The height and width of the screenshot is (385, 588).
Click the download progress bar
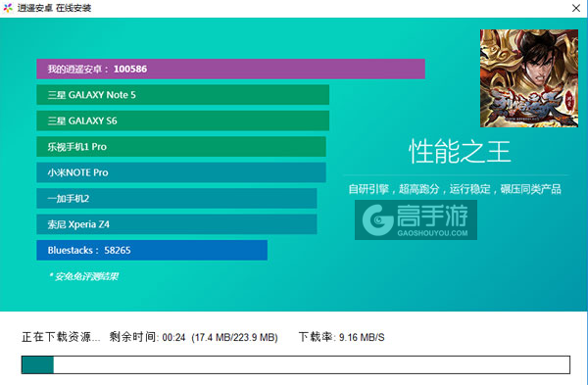pos(296,364)
